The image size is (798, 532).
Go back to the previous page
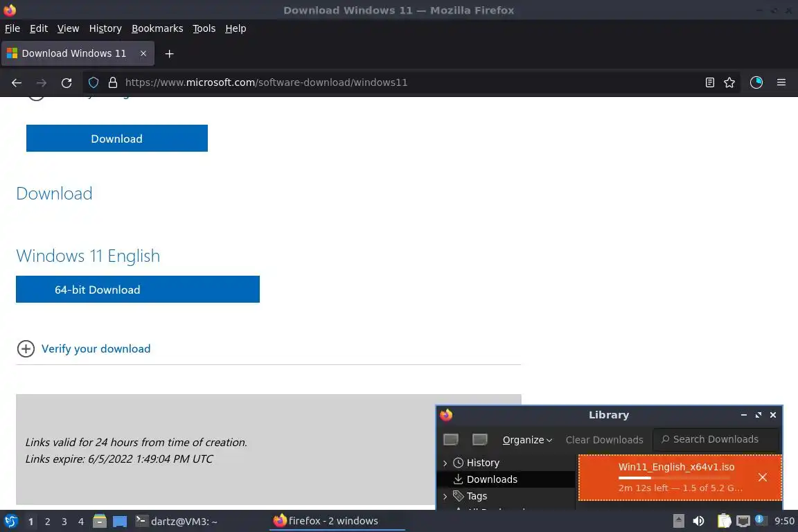point(17,82)
